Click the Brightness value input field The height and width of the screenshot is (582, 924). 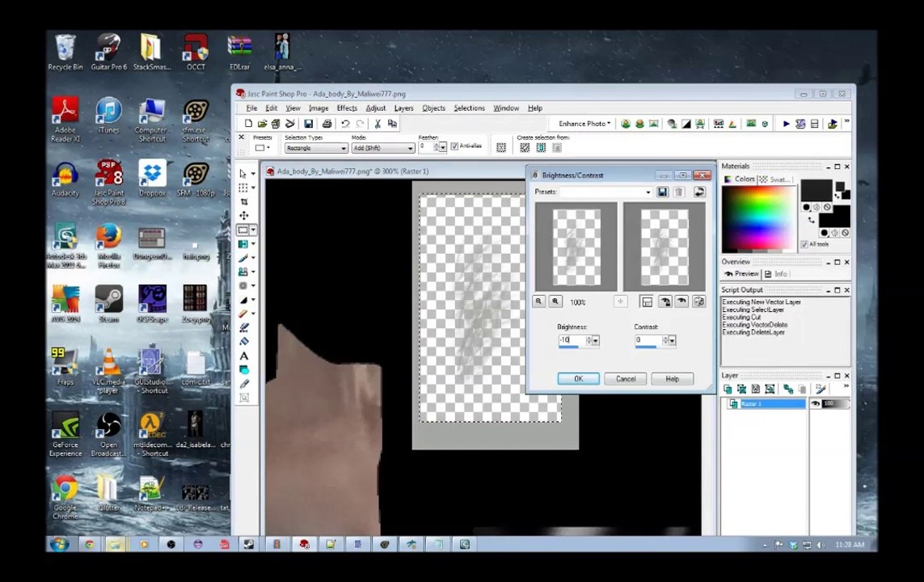tap(572, 339)
